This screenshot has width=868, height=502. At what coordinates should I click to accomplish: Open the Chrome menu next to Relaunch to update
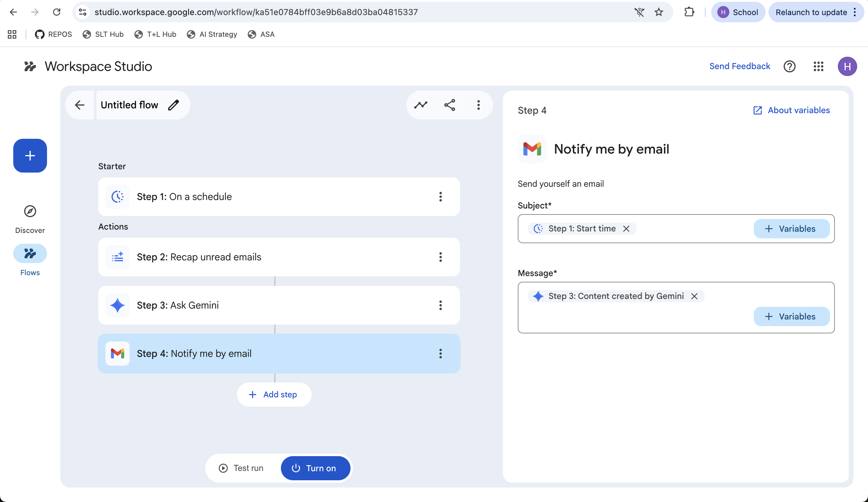tap(855, 12)
